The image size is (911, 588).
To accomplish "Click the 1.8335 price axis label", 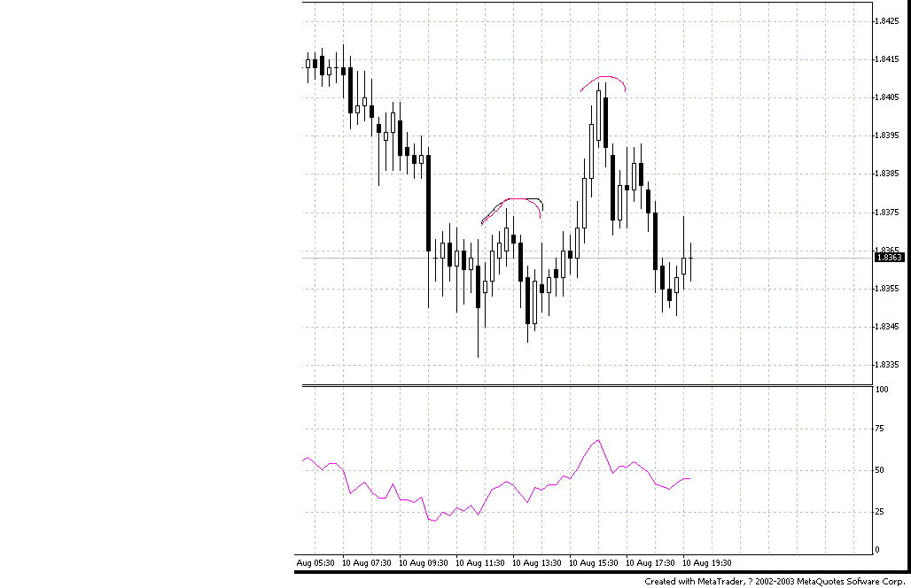I will 888,365.
